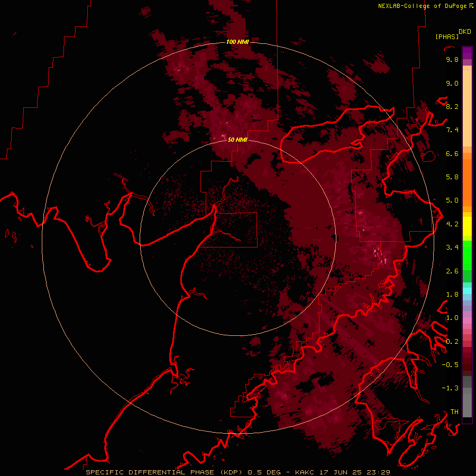Click the 100 NMI range ring label

(237, 42)
